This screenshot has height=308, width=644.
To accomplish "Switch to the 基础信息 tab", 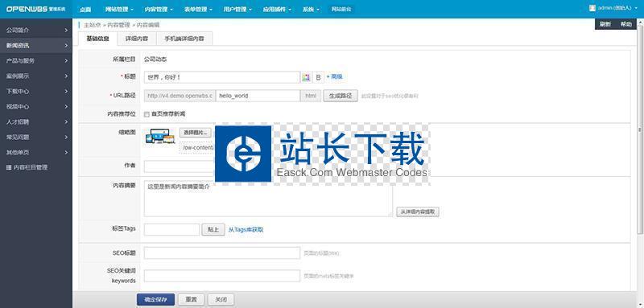I will 97,39.
